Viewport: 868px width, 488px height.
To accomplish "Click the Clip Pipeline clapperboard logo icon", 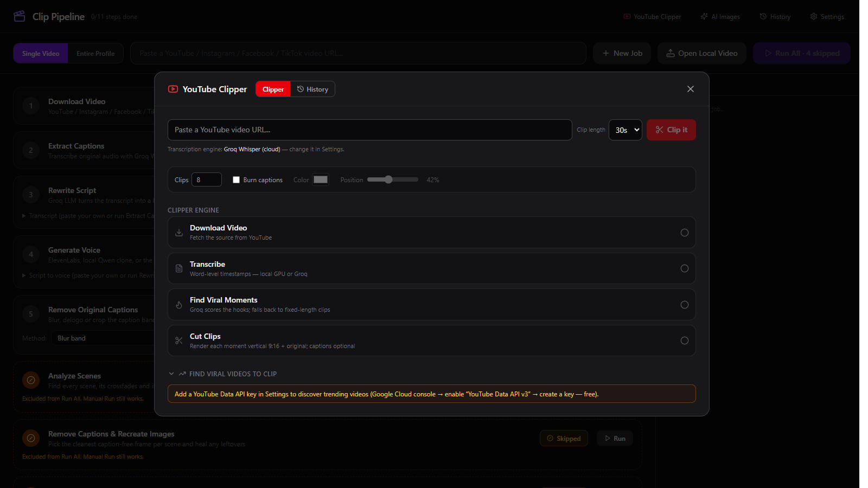I will point(20,16).
